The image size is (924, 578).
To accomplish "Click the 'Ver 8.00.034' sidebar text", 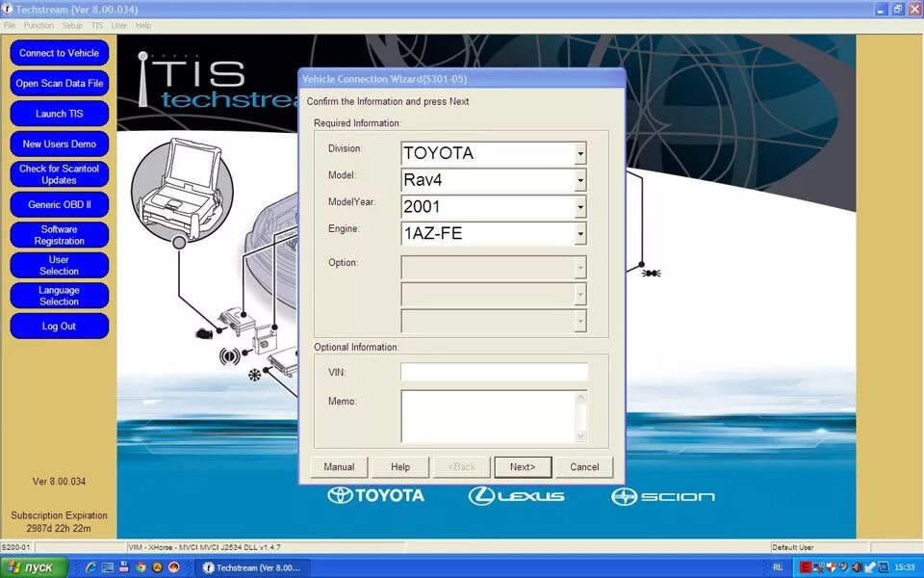I will tap(59, 482).
